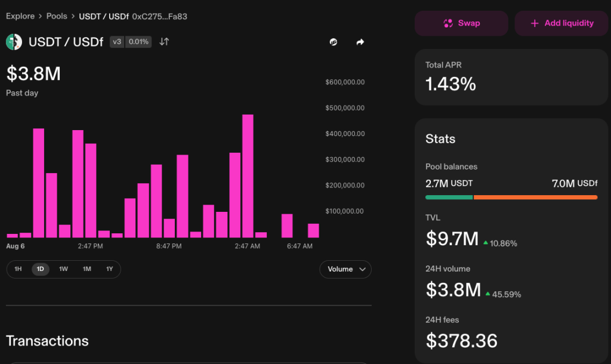Switch chart to 1W range
Viewport: 611px width, 364px height.
63,269
